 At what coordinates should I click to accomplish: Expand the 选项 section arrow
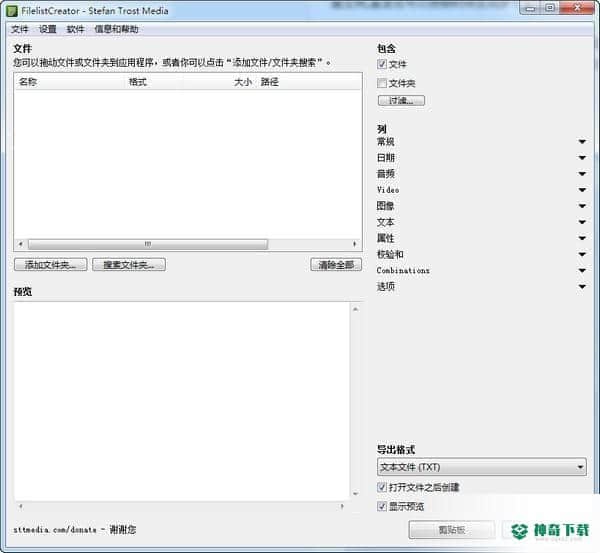coord(582,287)
